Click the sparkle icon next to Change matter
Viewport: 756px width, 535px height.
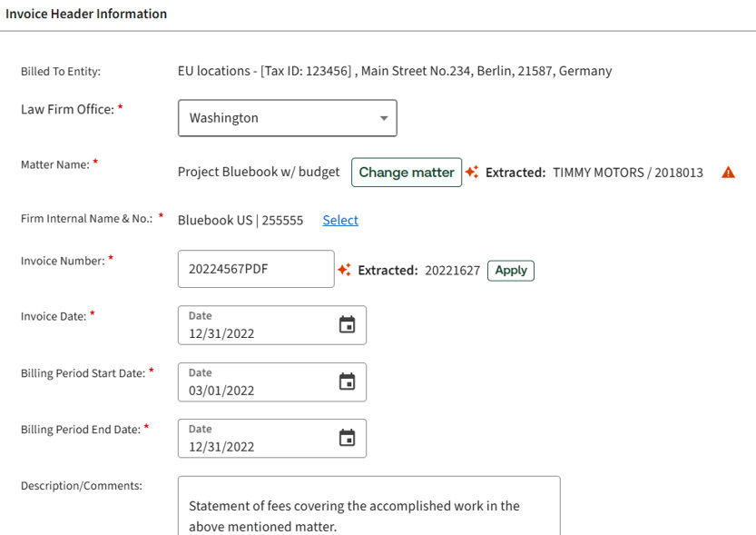[472, 172]
